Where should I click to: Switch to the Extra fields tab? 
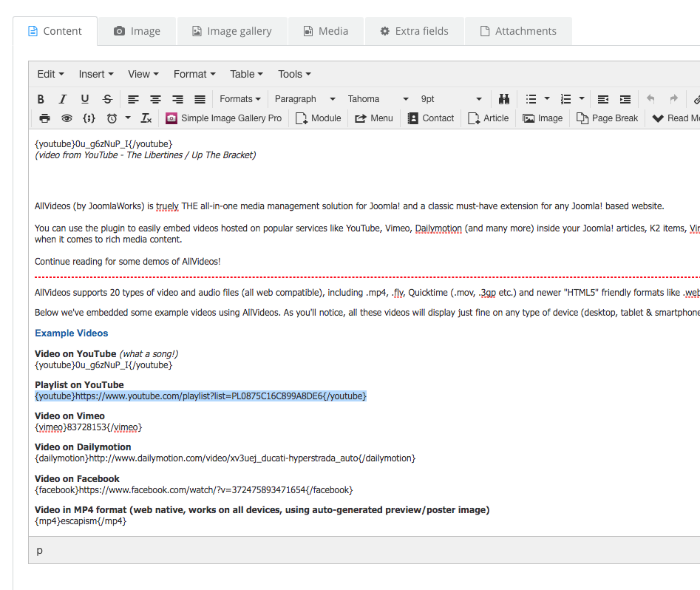414,31
